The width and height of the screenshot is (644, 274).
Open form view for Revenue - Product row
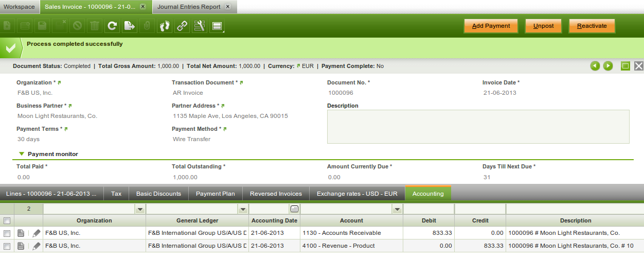pyautogui.click(x=21, y=246)
